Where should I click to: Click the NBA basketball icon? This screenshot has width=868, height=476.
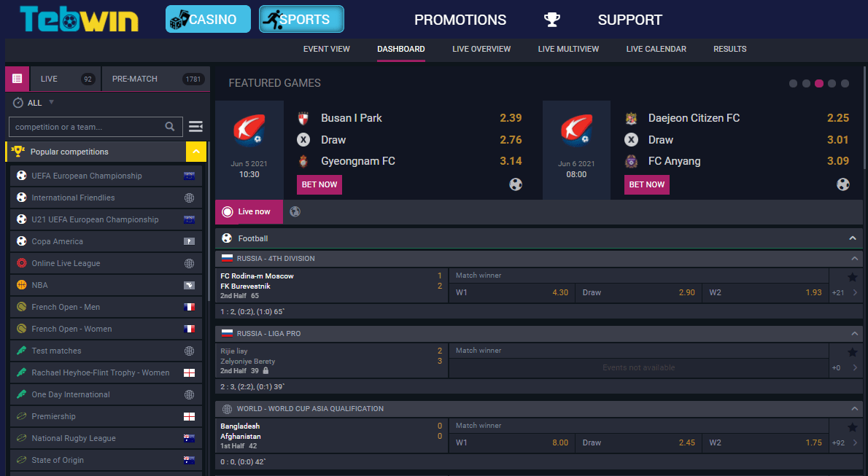pos(22,285)
